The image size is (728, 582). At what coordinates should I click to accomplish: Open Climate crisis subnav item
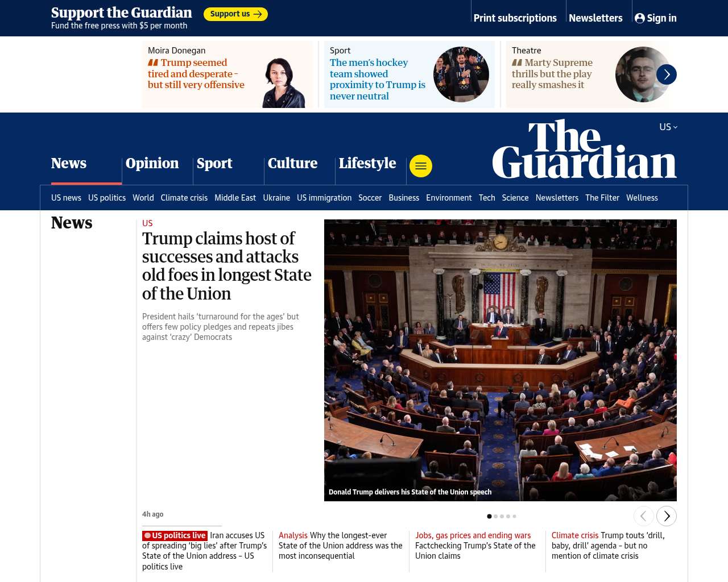click(x=184, y=198)
